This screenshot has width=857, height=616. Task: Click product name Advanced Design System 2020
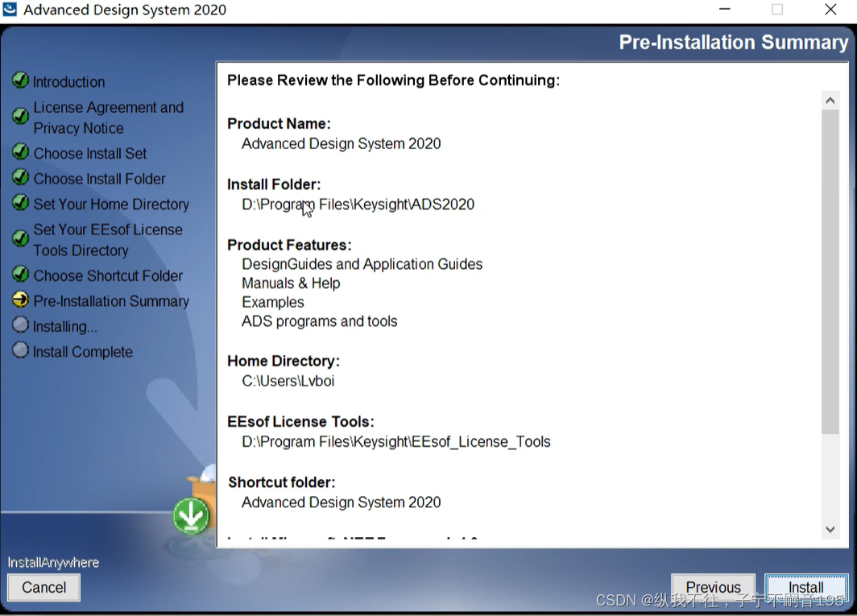(341, 144)
